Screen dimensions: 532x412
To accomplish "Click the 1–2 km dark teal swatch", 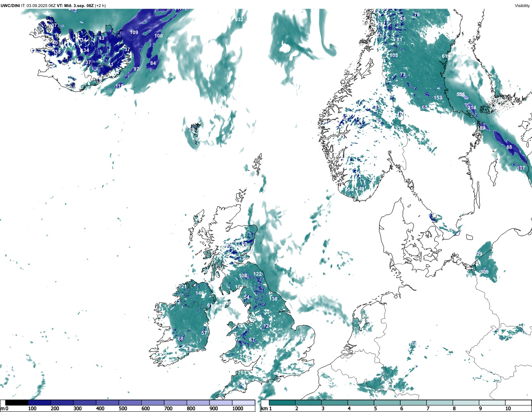I will (x=282, y=402).
